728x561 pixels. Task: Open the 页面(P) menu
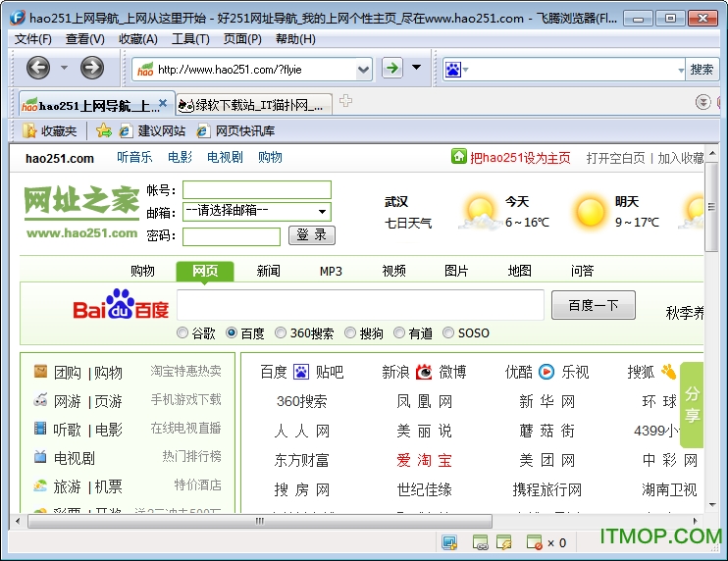[242, 39]
